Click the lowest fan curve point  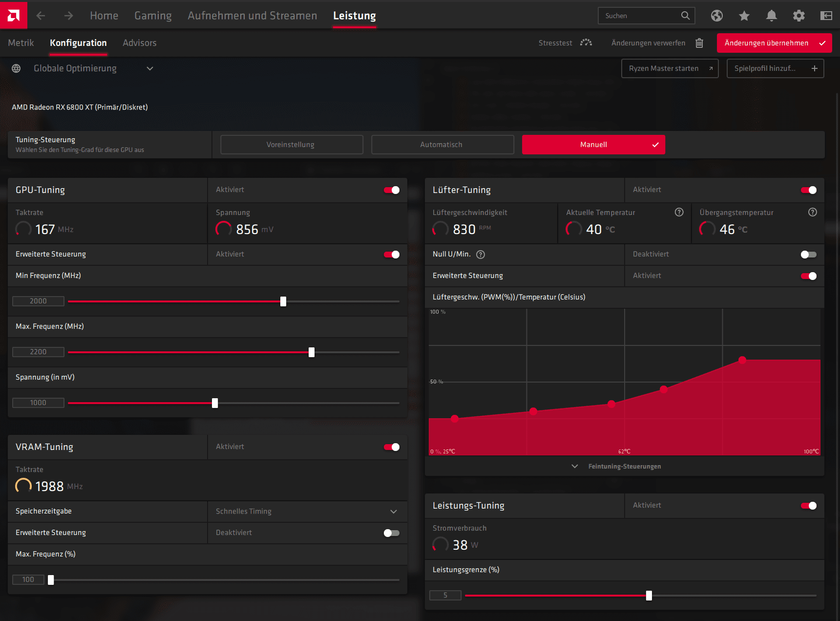tap(455, 419)
